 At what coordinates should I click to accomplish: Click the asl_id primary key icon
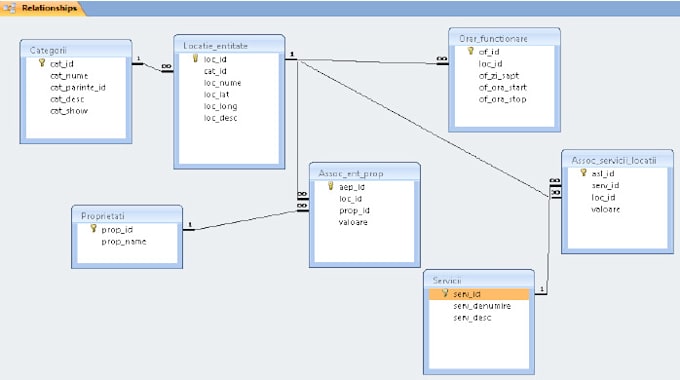point(584,172)
